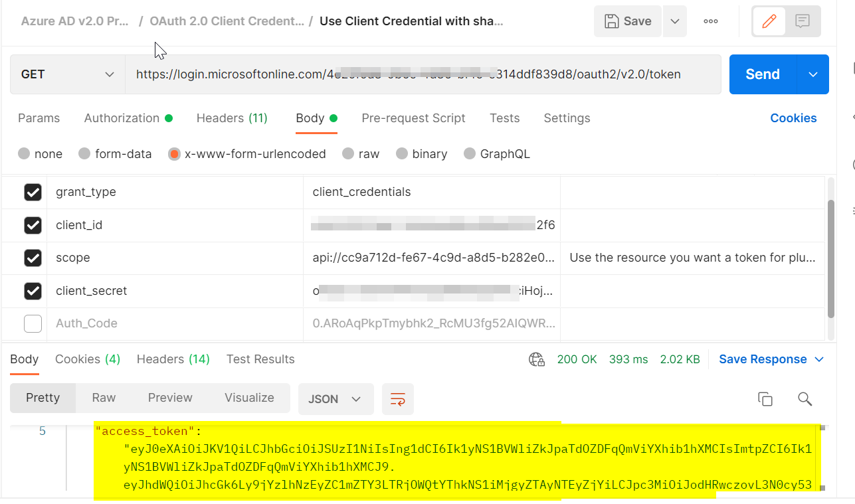
Task: Click the grant_type key cell
Action: point(175,192)
